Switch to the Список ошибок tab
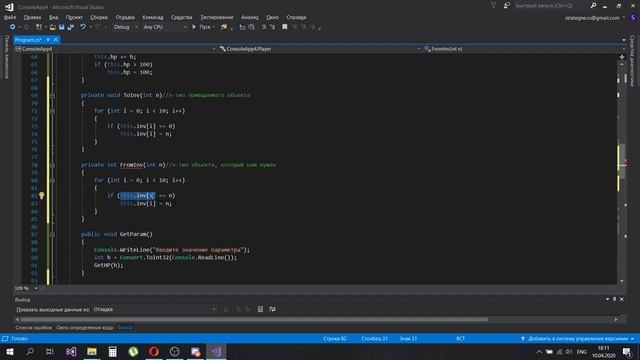 click(x=33, y=327)
